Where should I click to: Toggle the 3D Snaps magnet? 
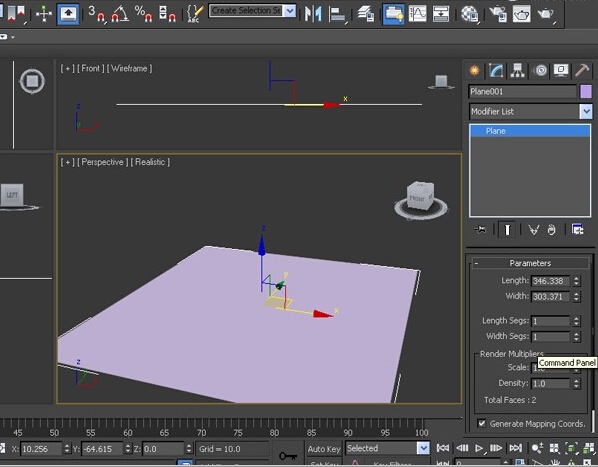(x=96, y=14)
